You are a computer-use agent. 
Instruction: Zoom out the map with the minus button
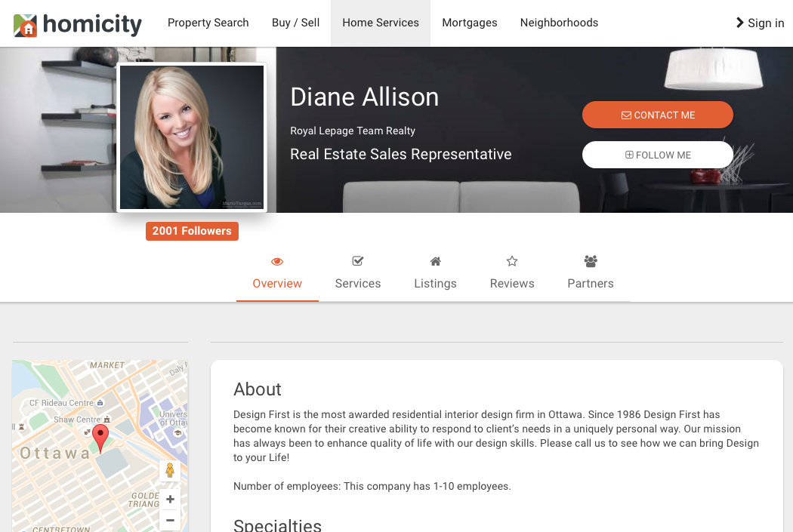pyautogui.click(x=171, y=520)
